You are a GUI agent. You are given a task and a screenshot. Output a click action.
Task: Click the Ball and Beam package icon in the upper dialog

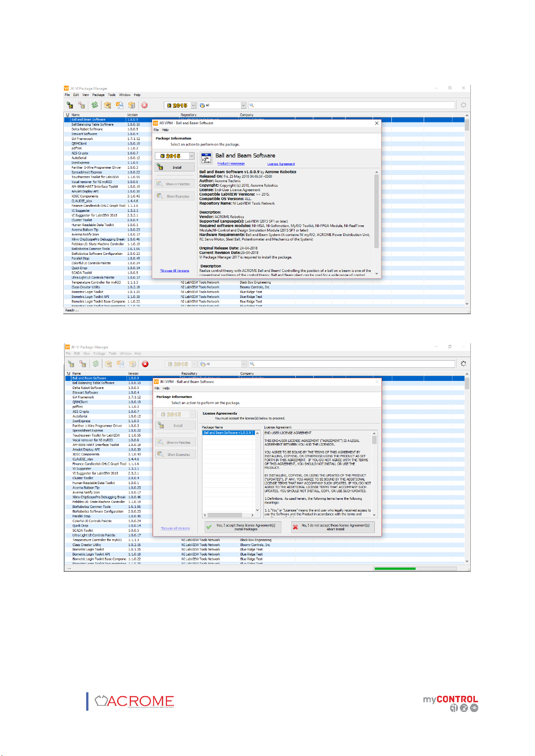tap(206, 158)
